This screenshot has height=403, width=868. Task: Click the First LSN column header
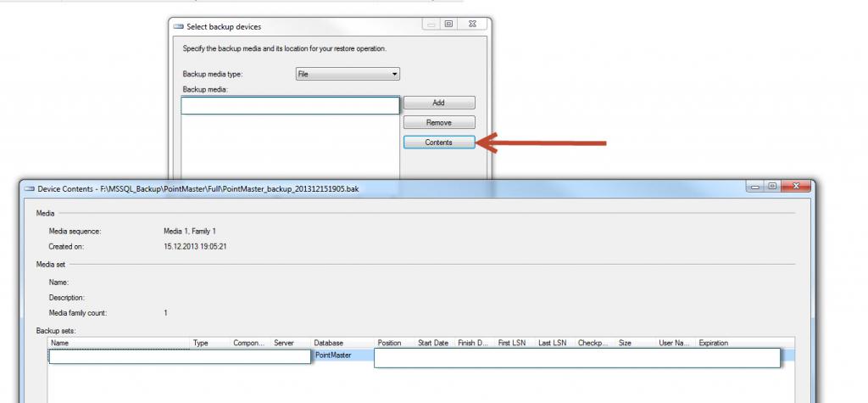[x=516, y=343]
